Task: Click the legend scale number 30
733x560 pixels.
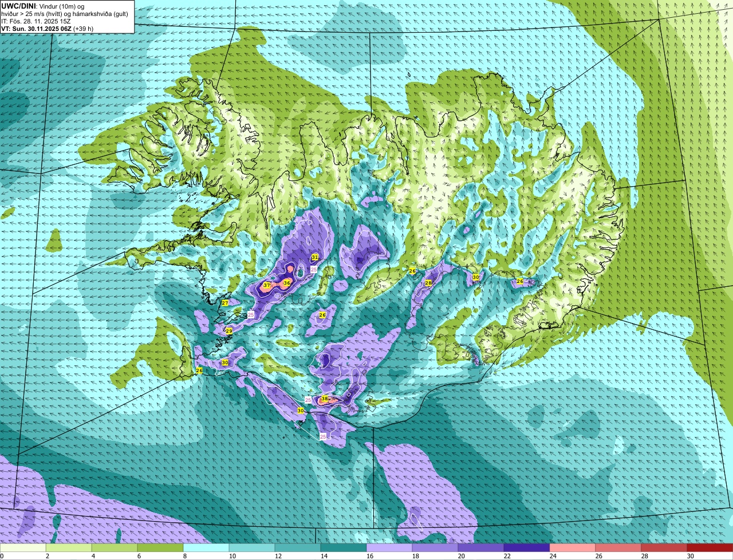Action: click(691, 556)
